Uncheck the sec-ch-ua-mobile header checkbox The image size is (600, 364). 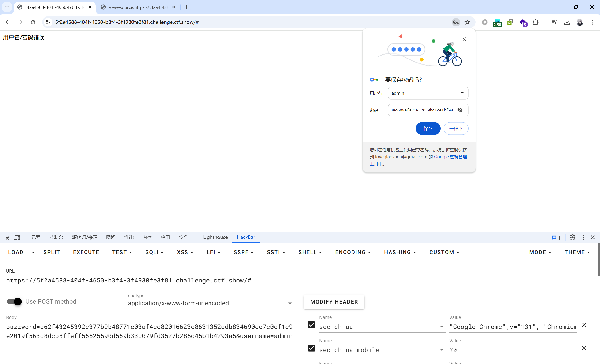[x=311, y=348]
